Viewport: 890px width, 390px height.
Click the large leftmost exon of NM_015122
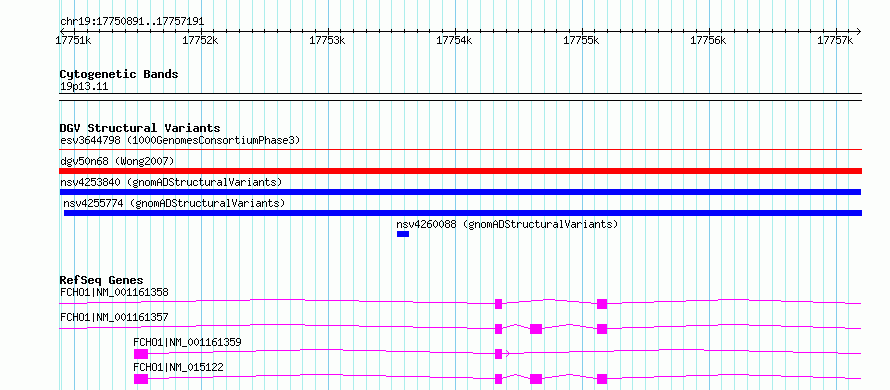141,379
